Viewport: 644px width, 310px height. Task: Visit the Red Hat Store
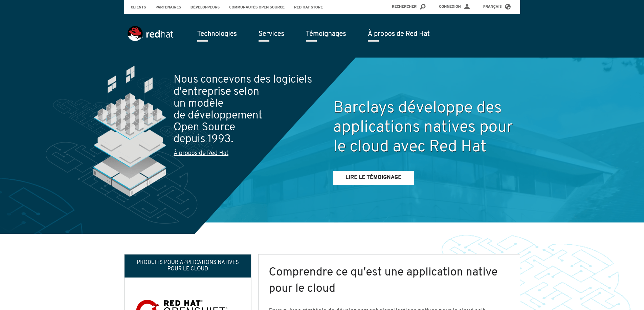coord(308,7)
